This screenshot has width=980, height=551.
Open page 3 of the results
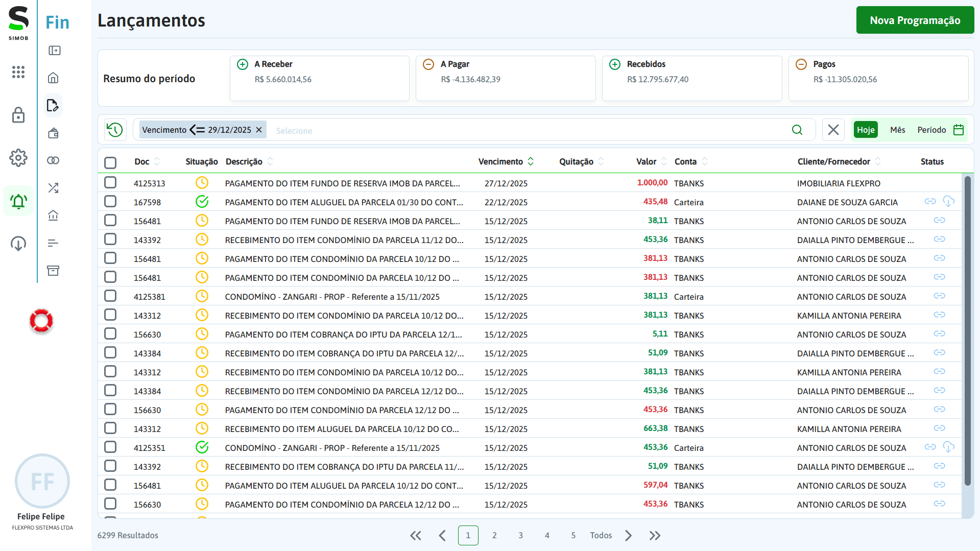(x=520, y=535)
